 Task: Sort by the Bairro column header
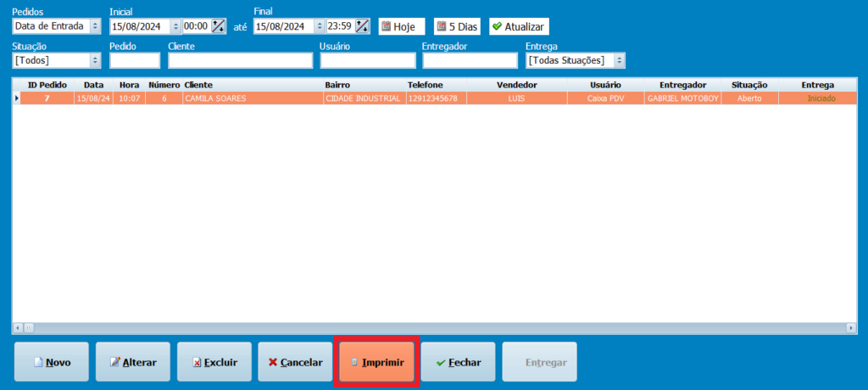[364, 85]
